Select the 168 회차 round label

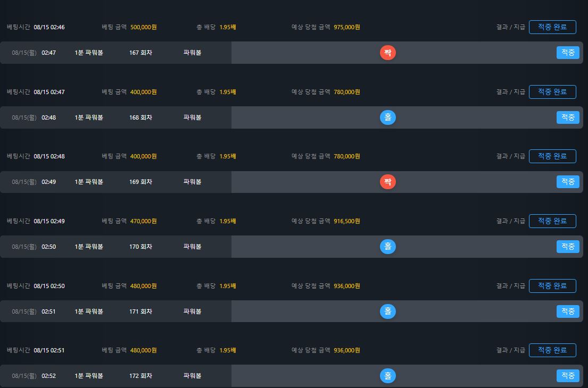coord(140,117)
